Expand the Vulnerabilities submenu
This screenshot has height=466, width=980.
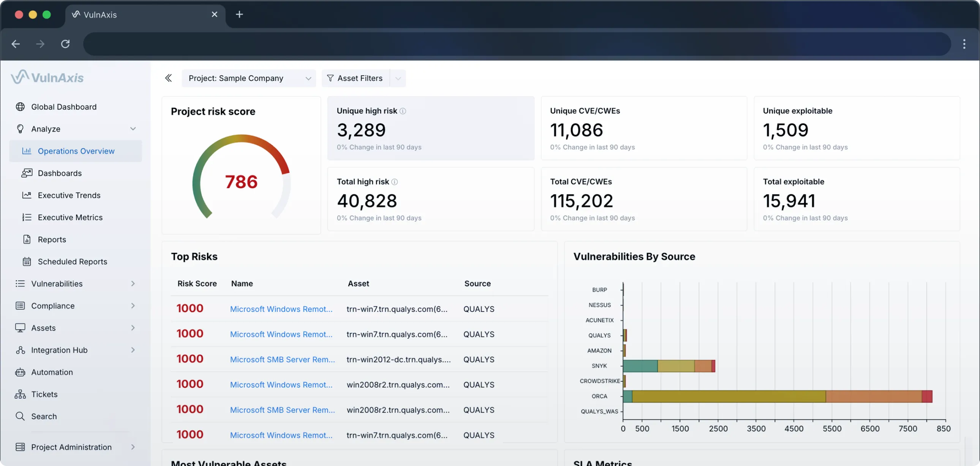coord(133,283)
